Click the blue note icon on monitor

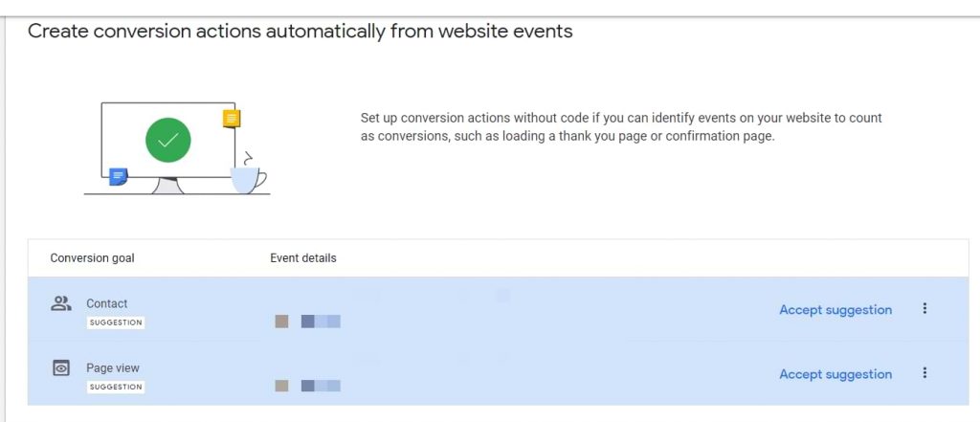[118, 176]
